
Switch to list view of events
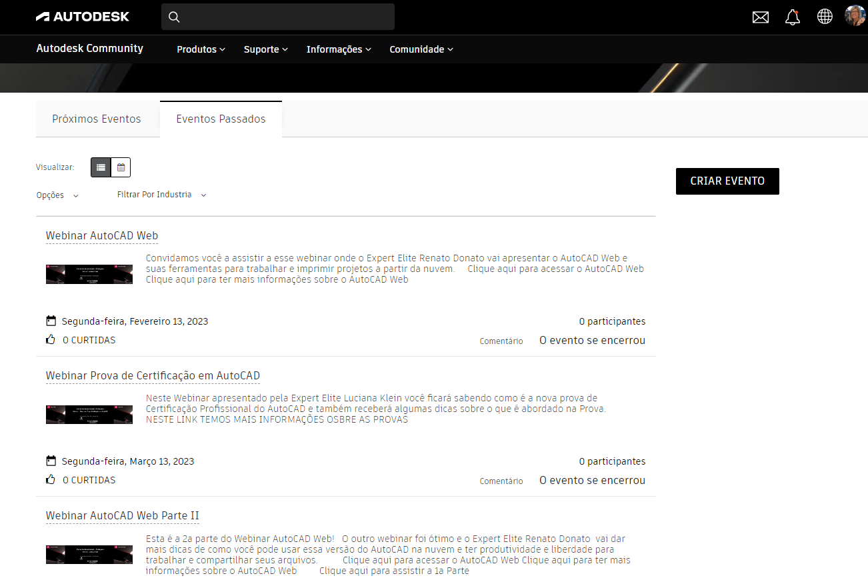(x=101, y=167)
